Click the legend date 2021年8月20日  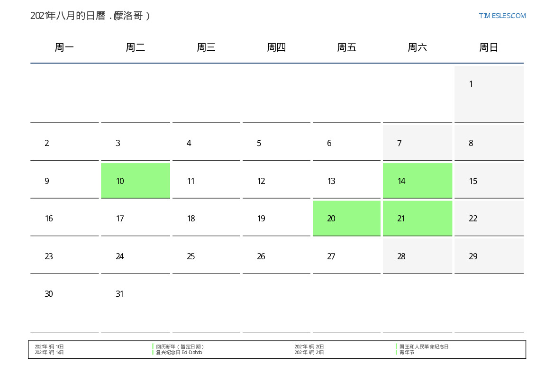[x=309, y=347]
